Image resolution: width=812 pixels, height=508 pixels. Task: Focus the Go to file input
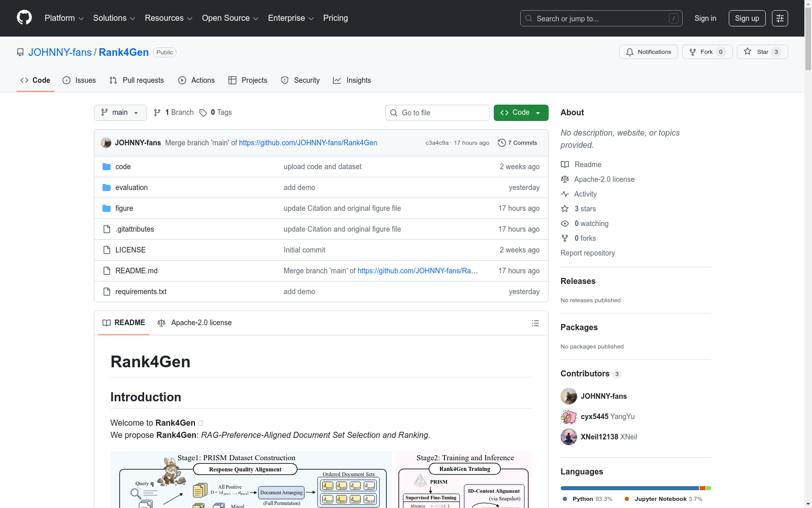pyautogui.click(x=437, y=113)
